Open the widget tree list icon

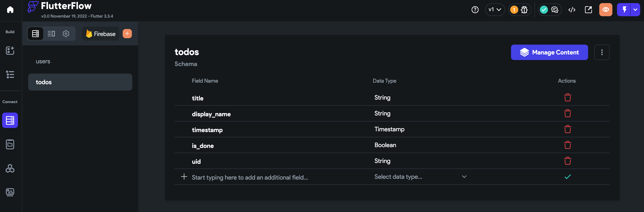click(x=10, y=74)
